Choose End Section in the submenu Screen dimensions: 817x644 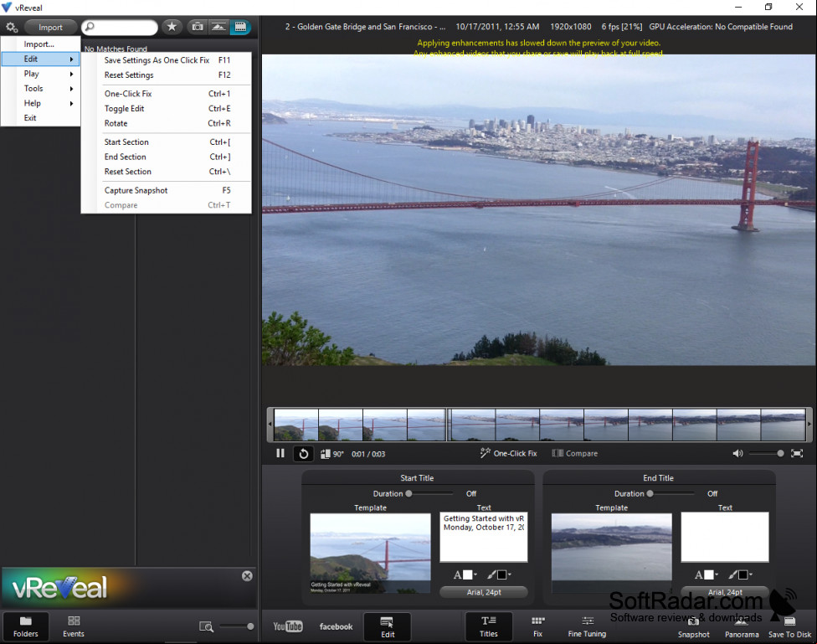pyautogui.click(x=167, y=157)
